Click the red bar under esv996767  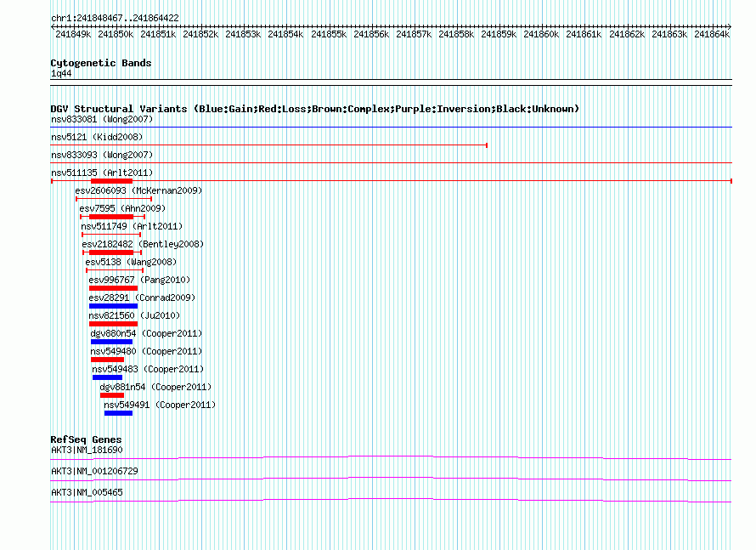click(x=113, y=288)
